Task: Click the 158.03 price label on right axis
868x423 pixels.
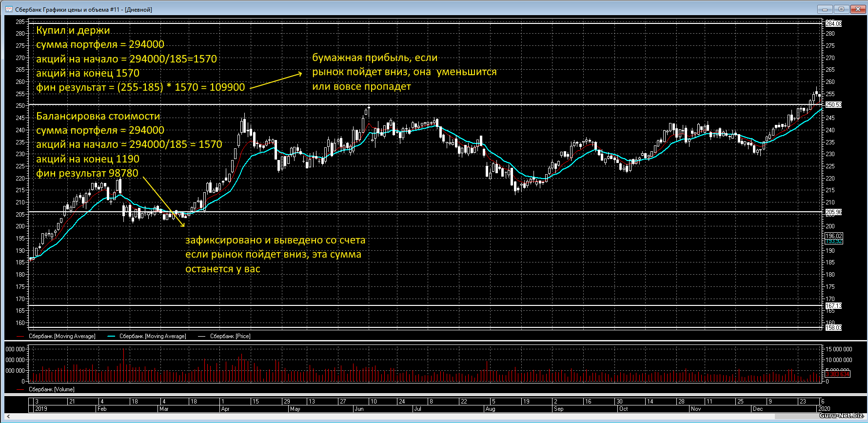Action: (x=833, y=327)
